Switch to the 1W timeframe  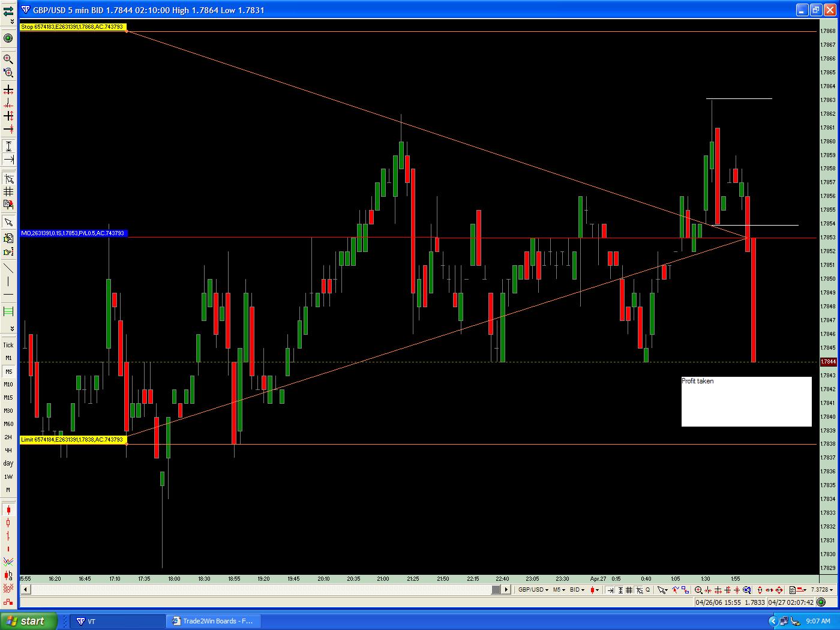point(8,477)
